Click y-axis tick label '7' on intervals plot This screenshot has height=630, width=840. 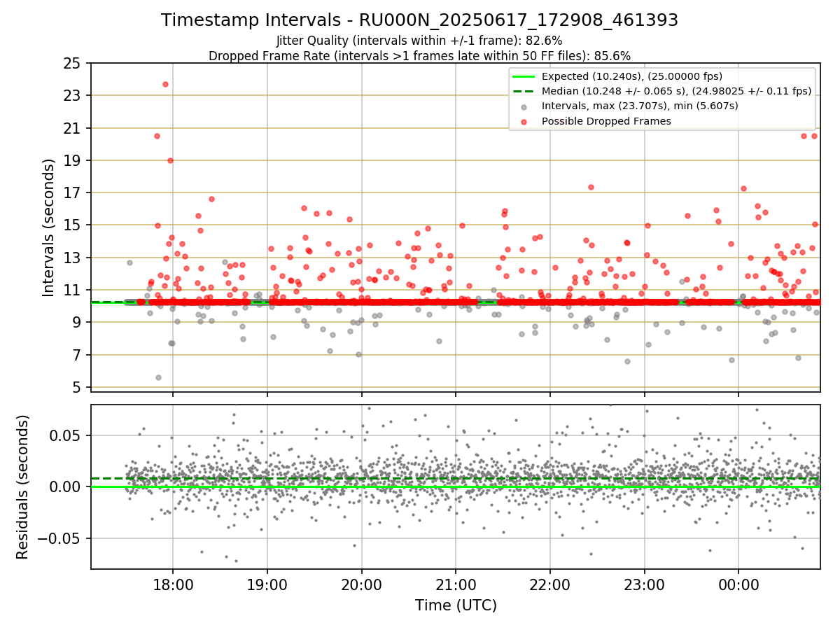77,356
